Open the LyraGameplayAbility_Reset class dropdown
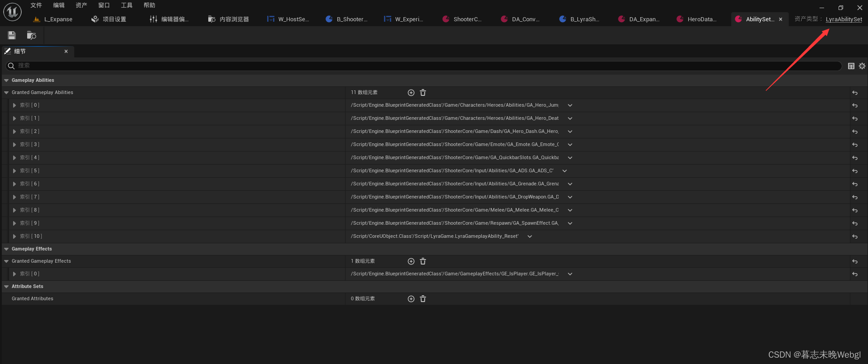The width and height of the screenshot is (868, 364). (x=530, y=236)
